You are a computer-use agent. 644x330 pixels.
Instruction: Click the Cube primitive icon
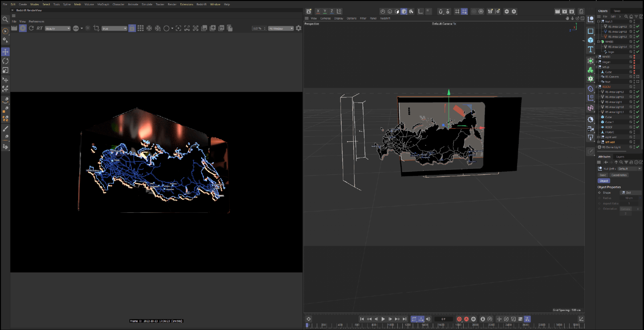point(590,40)
